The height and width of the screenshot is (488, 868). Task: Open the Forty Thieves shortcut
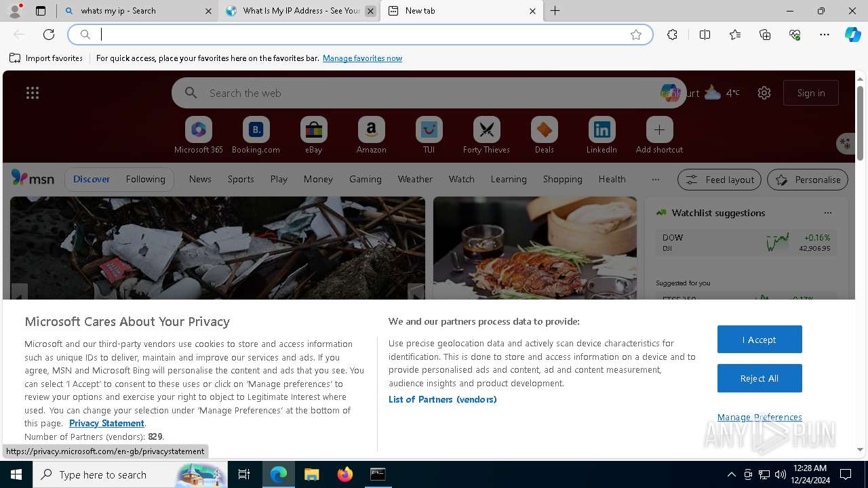(486, 135)
